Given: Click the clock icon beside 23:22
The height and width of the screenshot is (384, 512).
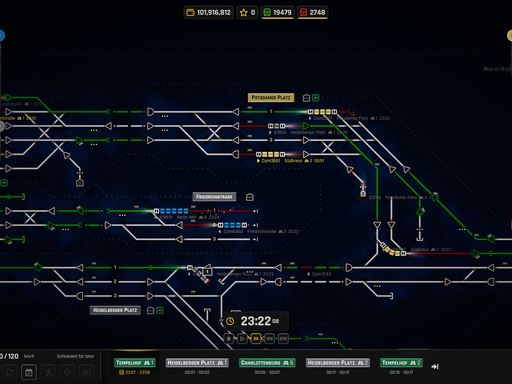Looking at the screenshot, I should (230, 321).
